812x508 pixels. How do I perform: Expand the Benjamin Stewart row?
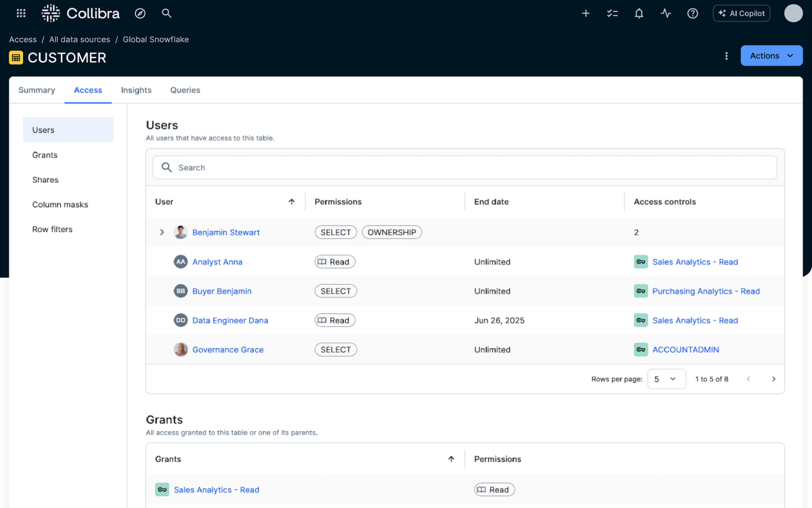pyautogui.click(x=162, y=232)
